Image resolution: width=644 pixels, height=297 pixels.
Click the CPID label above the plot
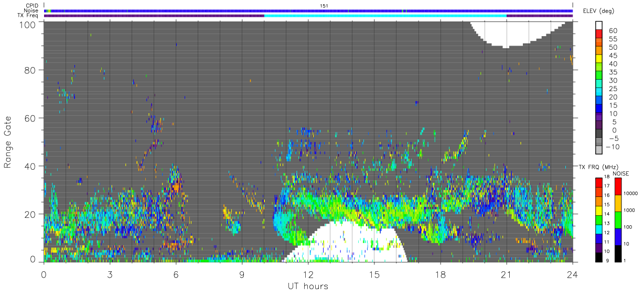33,5
